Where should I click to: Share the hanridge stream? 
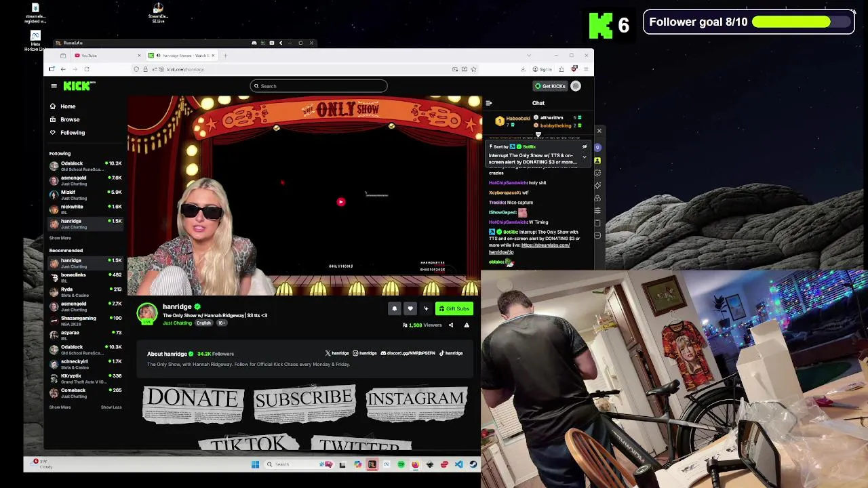tap(451, 325)
